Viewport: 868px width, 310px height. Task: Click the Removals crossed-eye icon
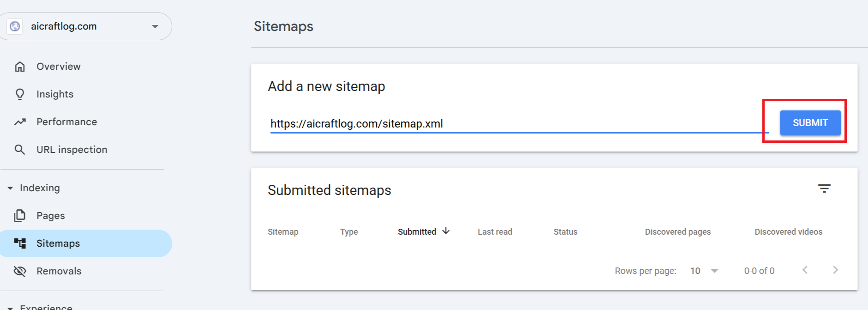tap(20, 271)
